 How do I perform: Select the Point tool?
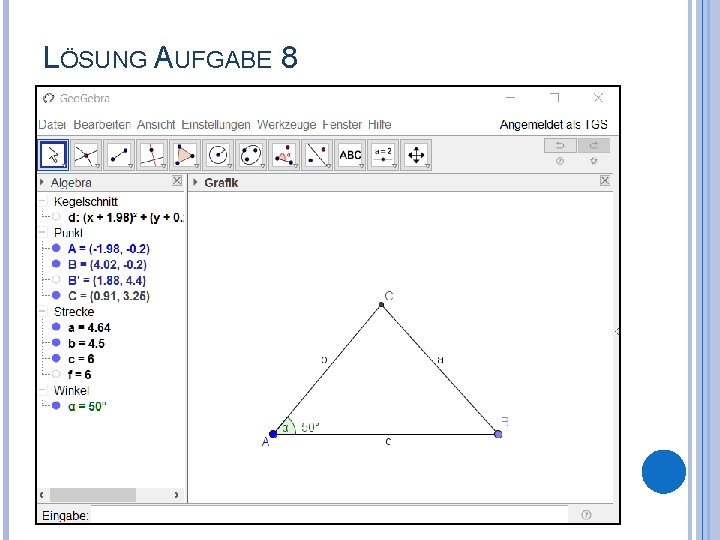[x=86, y=155]
